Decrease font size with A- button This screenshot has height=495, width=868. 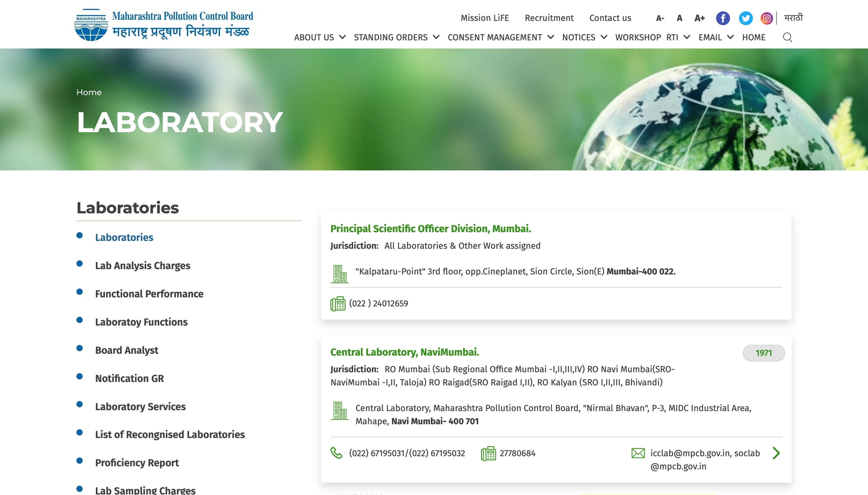click(660, 18)
